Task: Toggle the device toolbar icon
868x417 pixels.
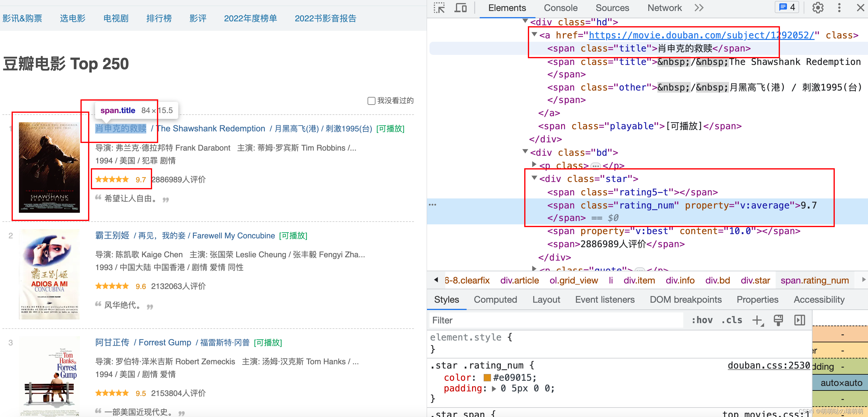Action: click(460, 8)
